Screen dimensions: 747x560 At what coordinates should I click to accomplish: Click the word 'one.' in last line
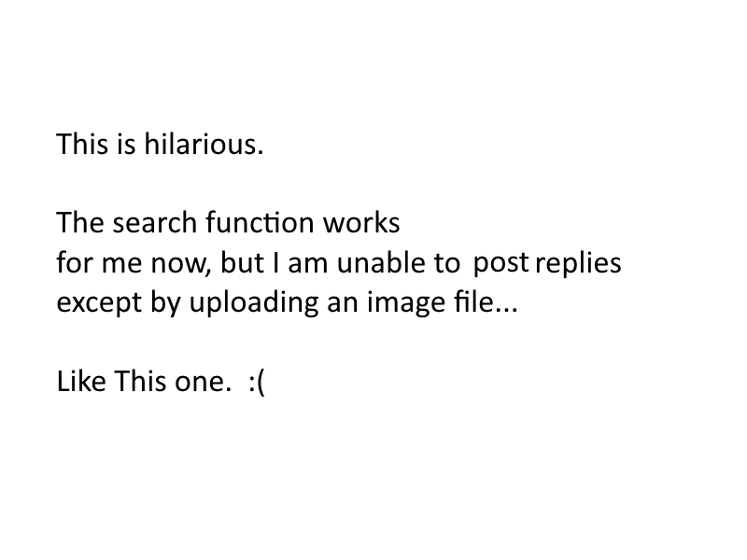coord(203,383)
